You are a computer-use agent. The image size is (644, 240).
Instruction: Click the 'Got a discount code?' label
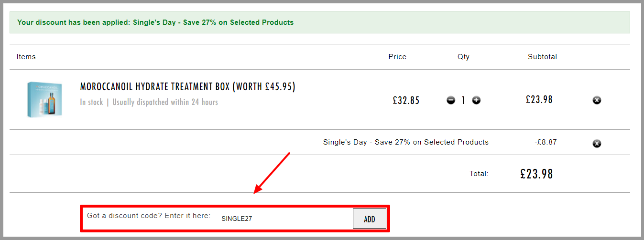point(126,216)
